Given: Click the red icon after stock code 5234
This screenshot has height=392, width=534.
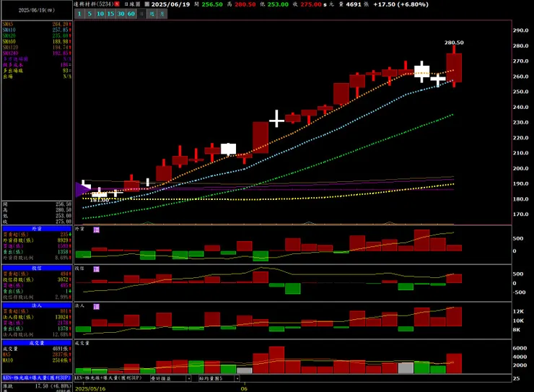Looking at the screenshot, I should tap(117, 4).
